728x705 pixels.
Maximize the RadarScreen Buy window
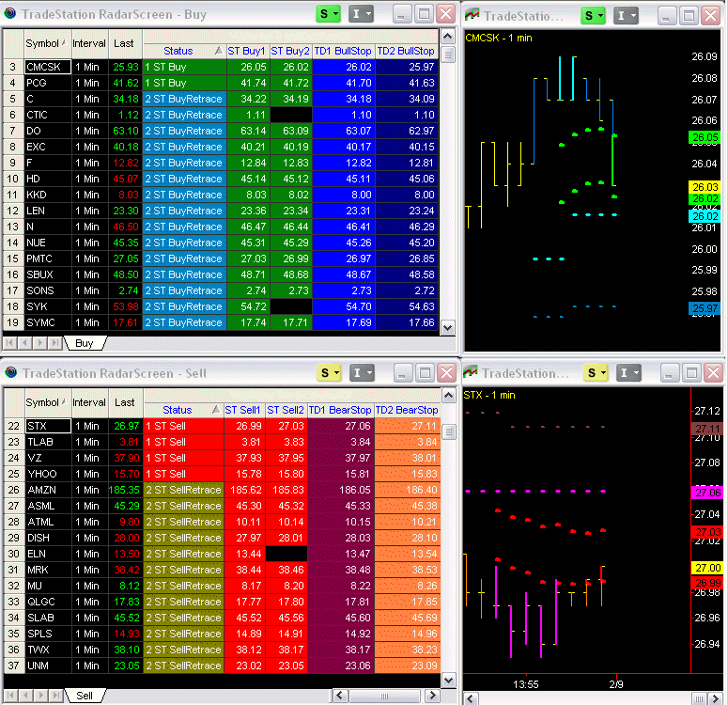click(x=424, y=14)
